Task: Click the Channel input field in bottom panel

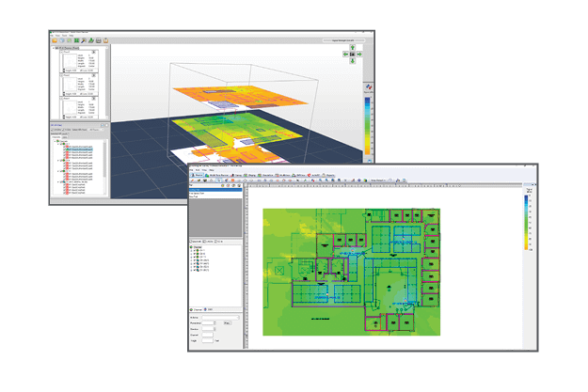Action: (207, 333)
